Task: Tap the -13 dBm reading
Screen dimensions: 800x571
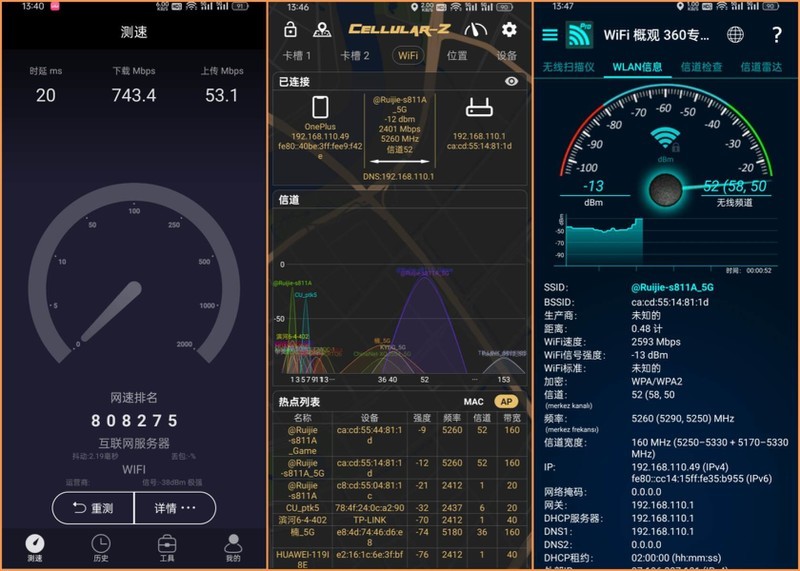Action: (593, 186)
